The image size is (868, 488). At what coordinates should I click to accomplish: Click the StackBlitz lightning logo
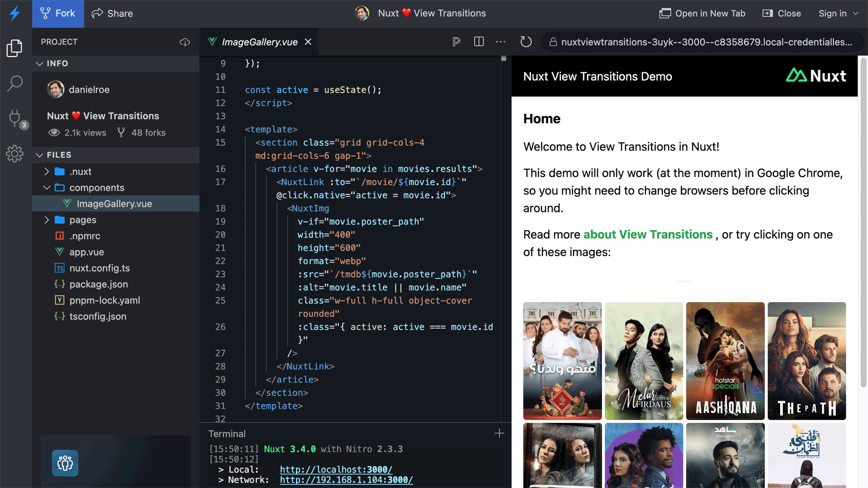(15, 13)
